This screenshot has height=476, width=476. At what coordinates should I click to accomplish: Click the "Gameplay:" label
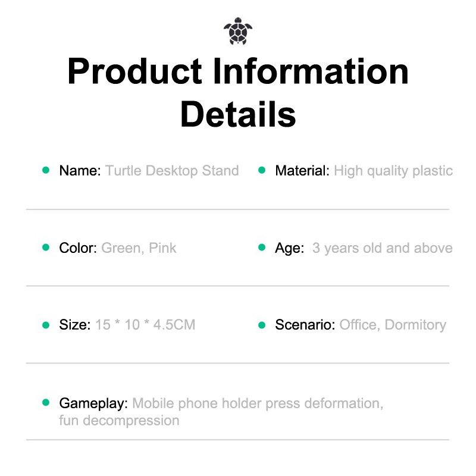click(93, 403)
